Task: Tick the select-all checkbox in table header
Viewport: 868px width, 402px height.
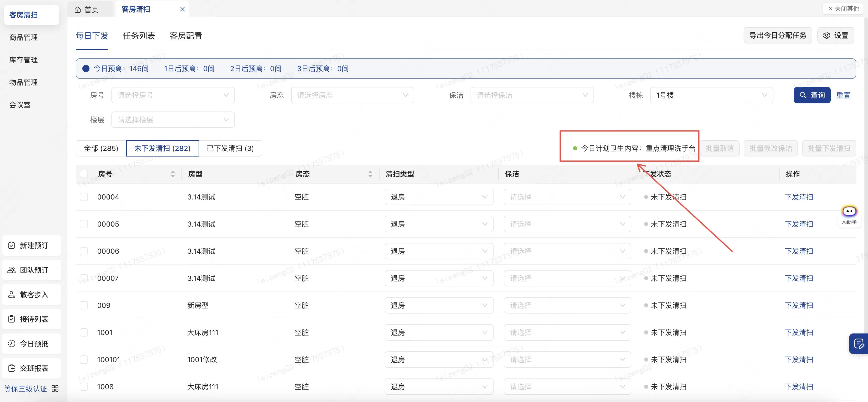Action: [84, 174]
